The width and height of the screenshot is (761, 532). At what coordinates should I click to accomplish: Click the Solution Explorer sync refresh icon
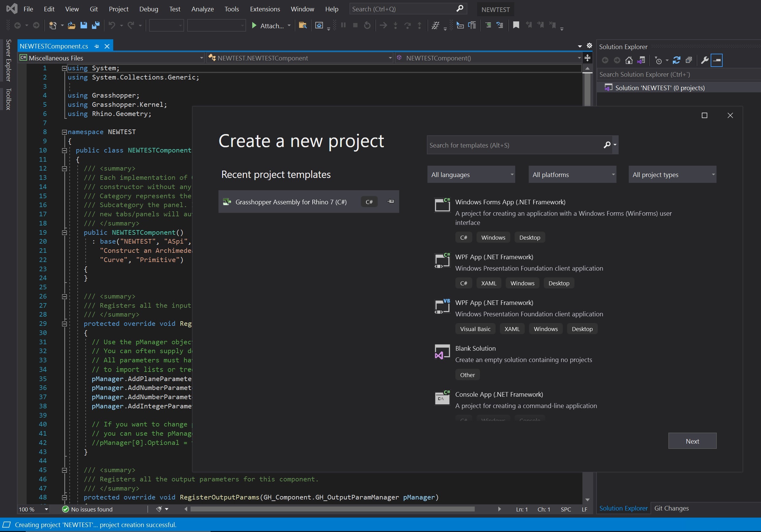click(677, 60)
